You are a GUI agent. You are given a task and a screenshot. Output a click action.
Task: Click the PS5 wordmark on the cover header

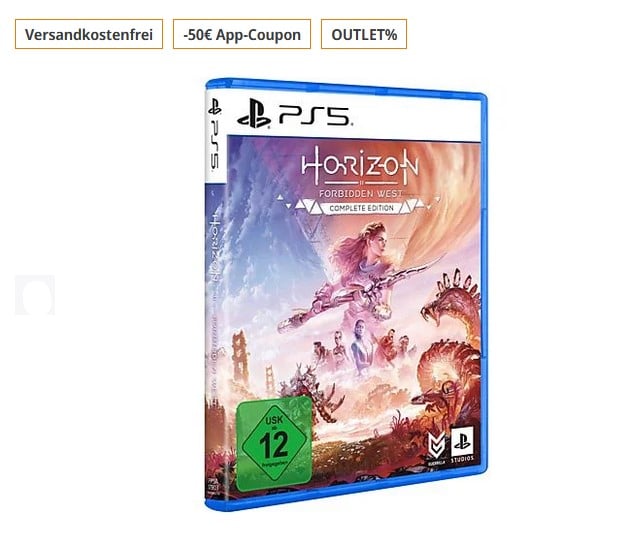315,116
